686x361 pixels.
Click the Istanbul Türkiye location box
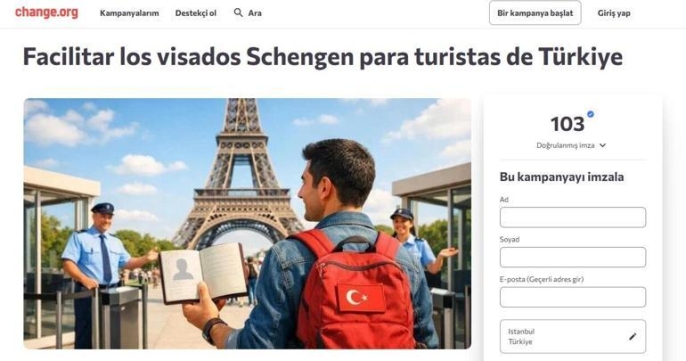573,336
